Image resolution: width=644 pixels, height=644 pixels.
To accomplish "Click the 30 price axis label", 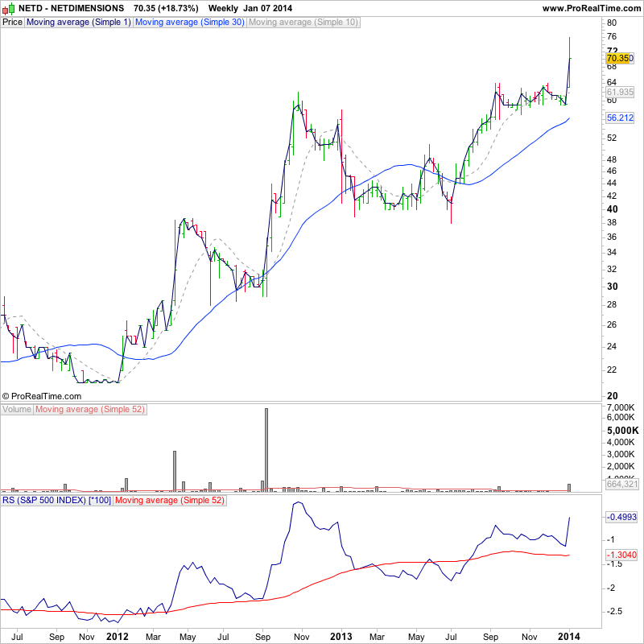I will click(612, 287).
